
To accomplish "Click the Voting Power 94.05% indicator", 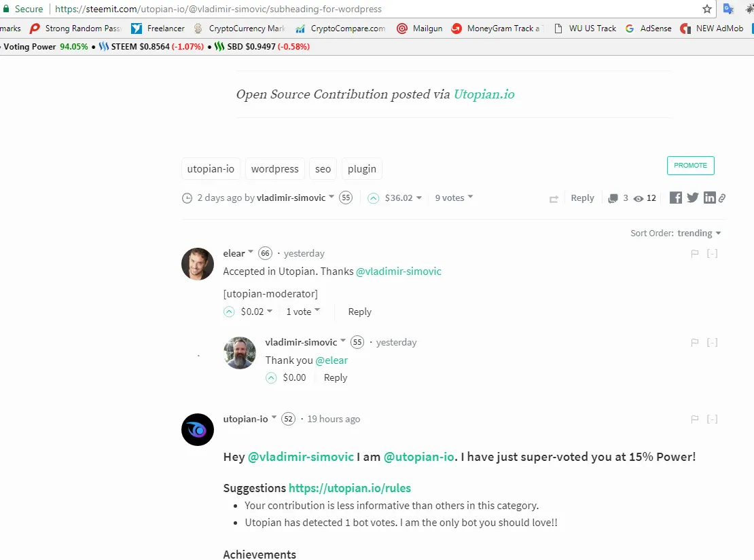I will (46, 47).
